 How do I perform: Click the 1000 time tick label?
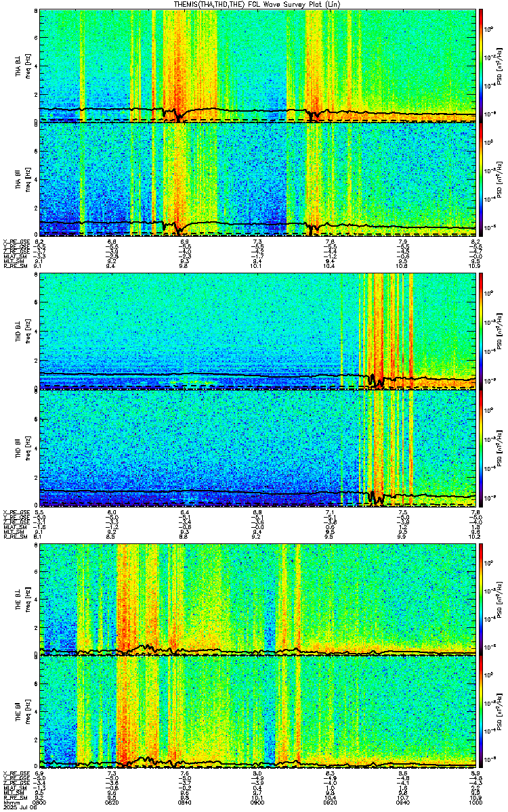pos(474,803)
